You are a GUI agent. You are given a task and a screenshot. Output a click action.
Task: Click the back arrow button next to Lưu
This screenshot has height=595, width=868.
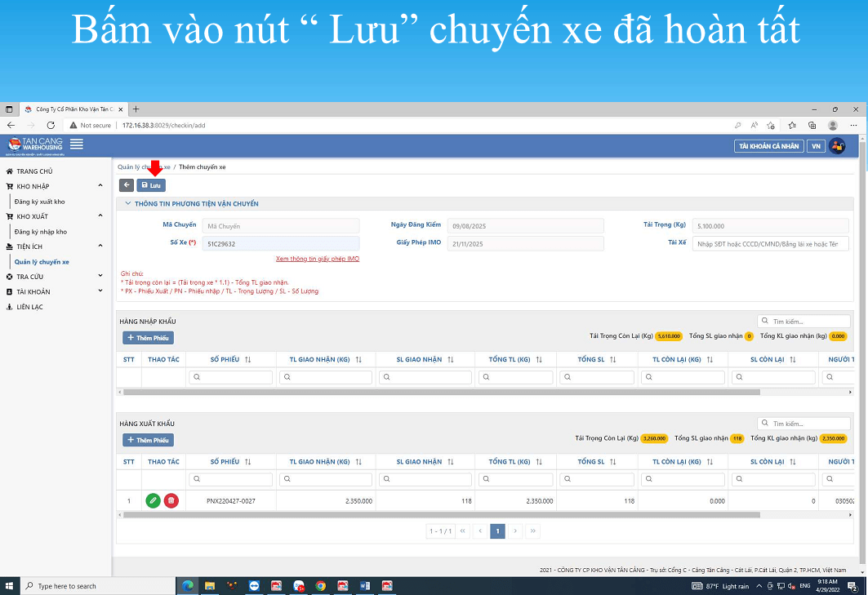[127, 184]
